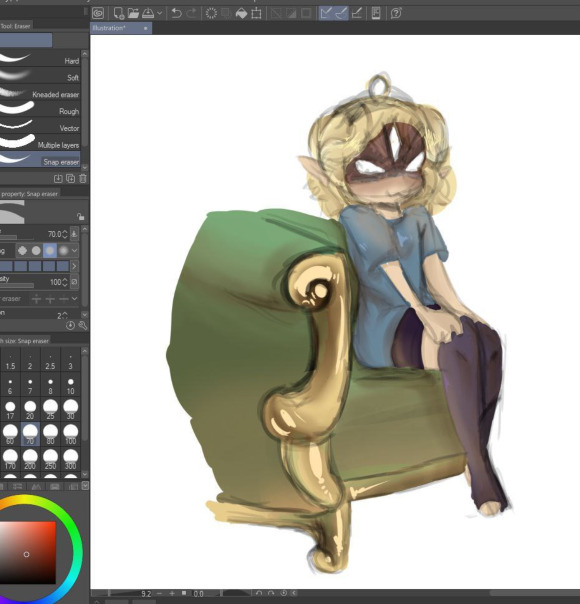Select brush size 100 preset
580x604 pixels.
coord(70,434)
